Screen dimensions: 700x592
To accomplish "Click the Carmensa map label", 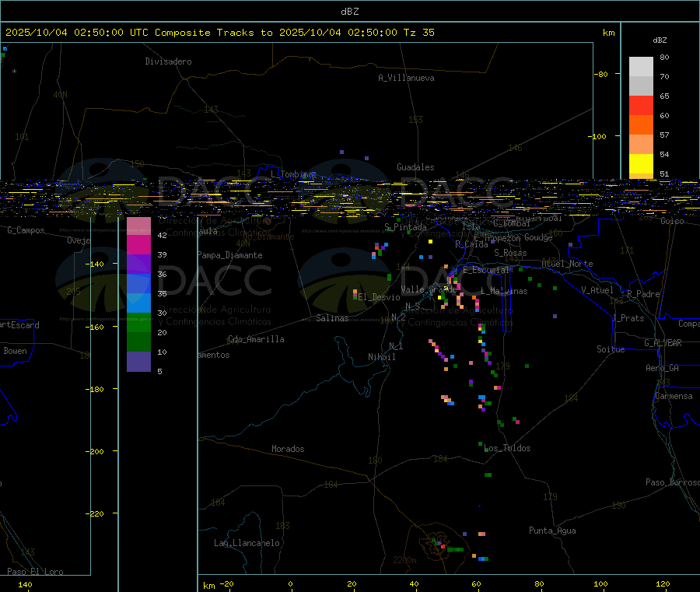I will click(674, 397).
